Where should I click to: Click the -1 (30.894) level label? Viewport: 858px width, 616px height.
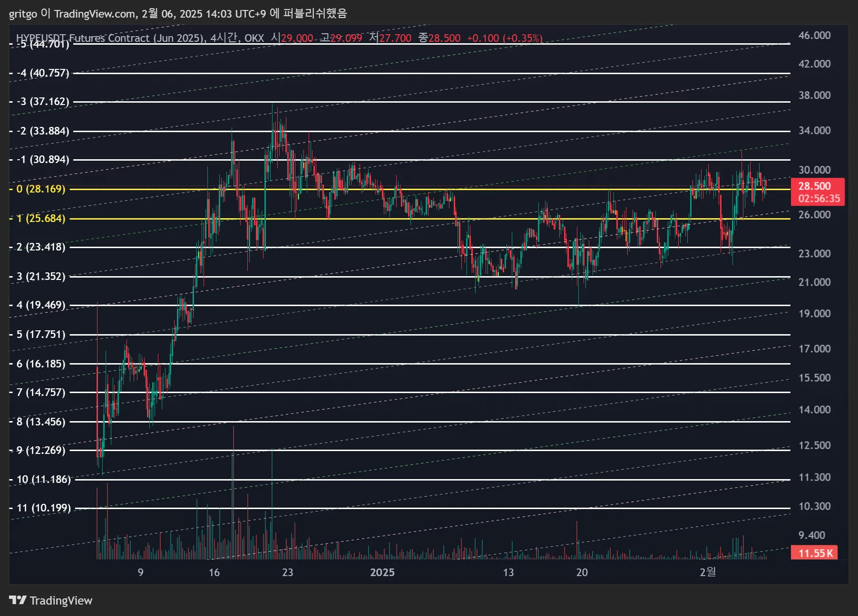click(43, 159)
